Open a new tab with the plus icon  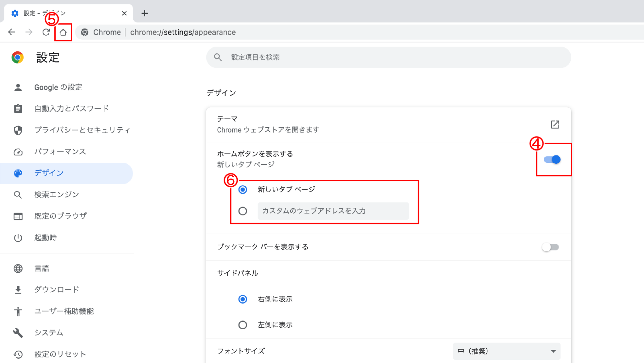point(145,13)
